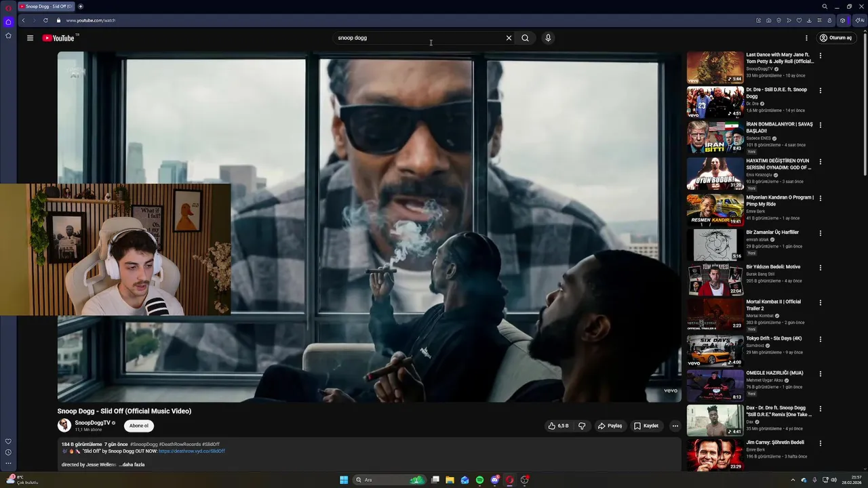
Task: Go back with browser back arrow
Action: [23, 20]
